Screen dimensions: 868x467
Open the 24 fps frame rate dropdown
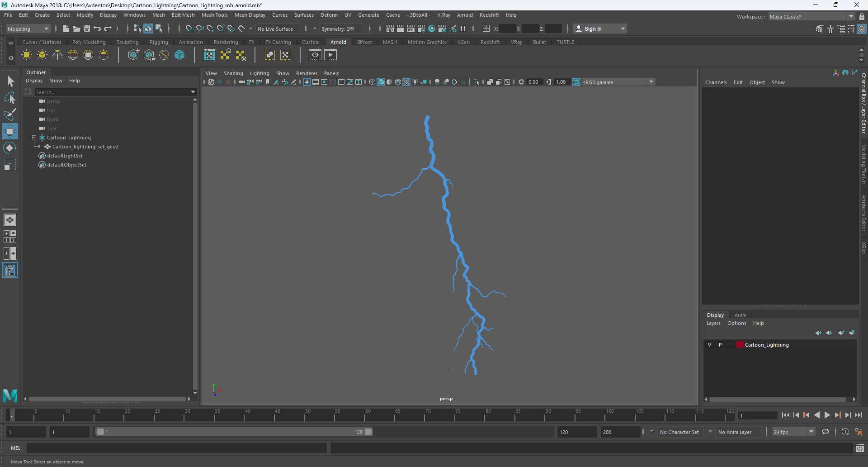click(794, 432)
